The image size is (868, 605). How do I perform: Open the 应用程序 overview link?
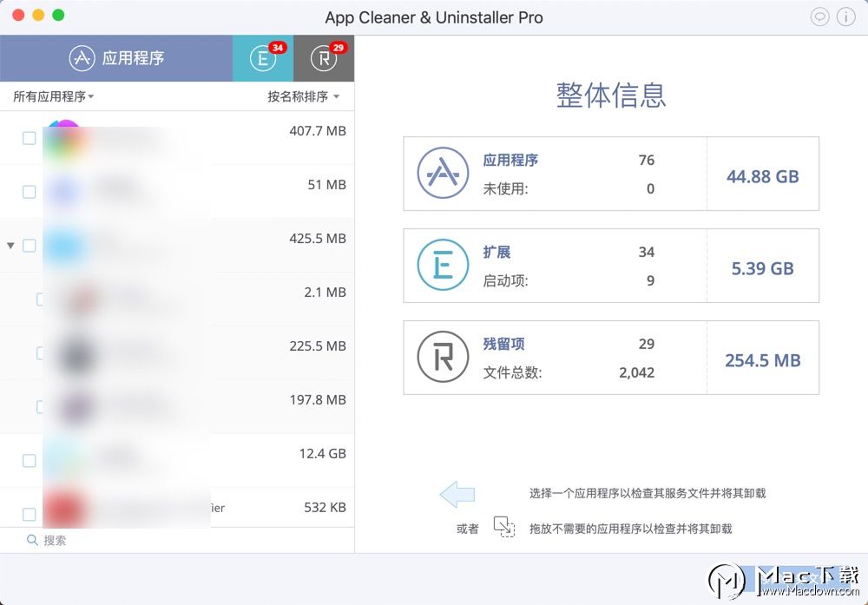510,160
